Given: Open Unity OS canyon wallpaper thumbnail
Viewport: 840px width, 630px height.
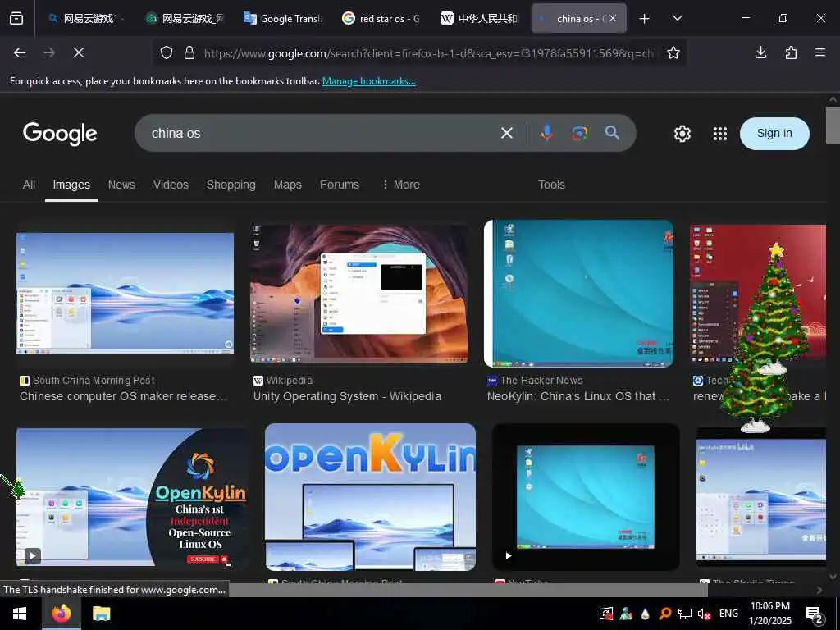Looking at the screenshot, I should [x=359, y=294].
